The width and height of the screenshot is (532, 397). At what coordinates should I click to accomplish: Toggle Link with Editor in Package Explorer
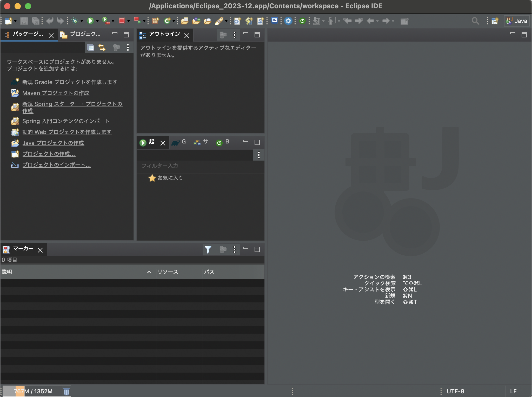pos(102,47)
